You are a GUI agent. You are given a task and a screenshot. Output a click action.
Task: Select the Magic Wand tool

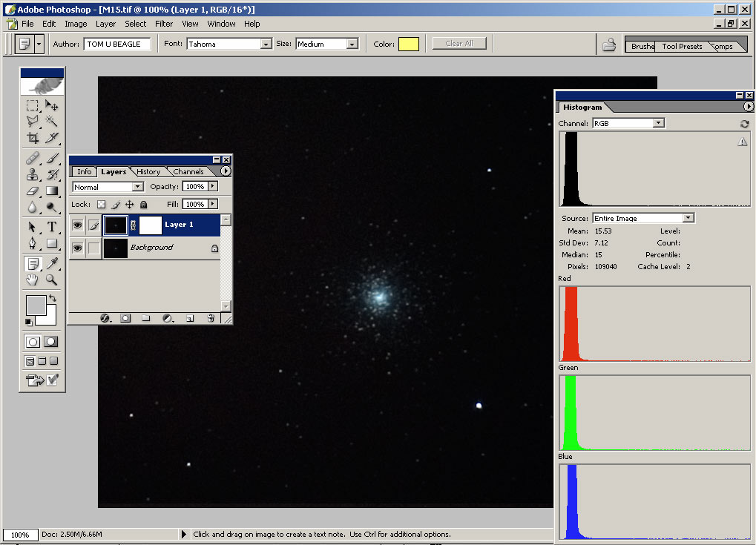point(52,120)
